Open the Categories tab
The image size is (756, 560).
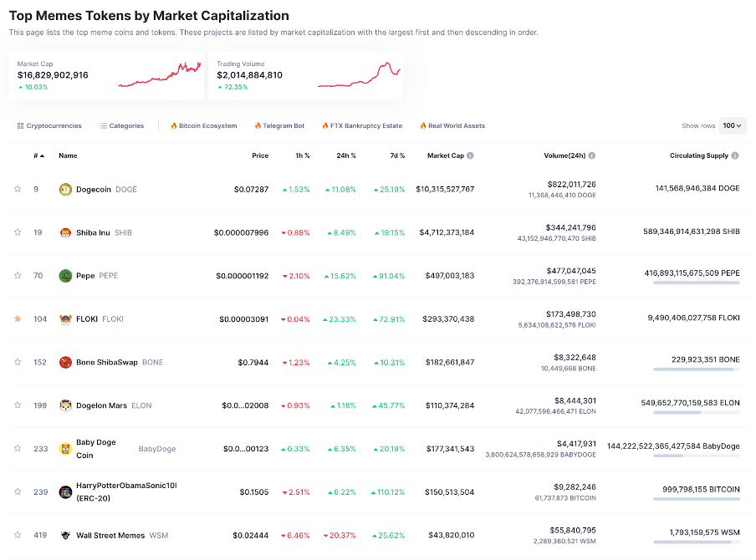122,125
